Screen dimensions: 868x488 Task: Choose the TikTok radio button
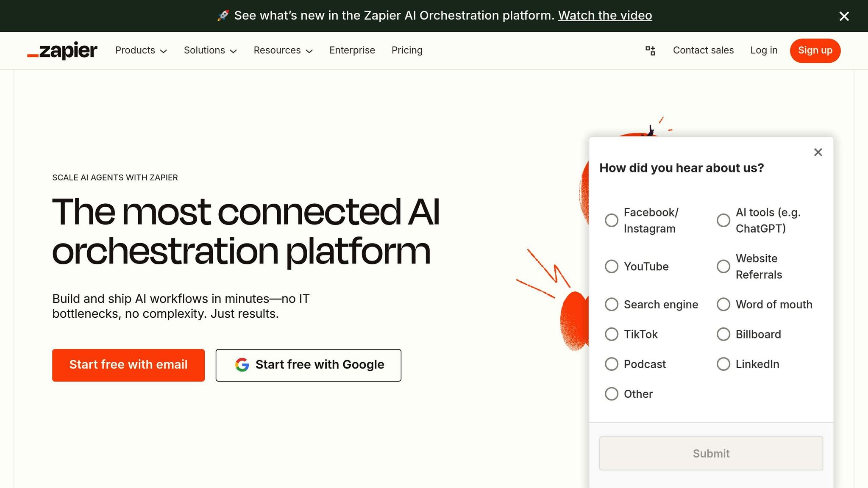click(612, 334)
